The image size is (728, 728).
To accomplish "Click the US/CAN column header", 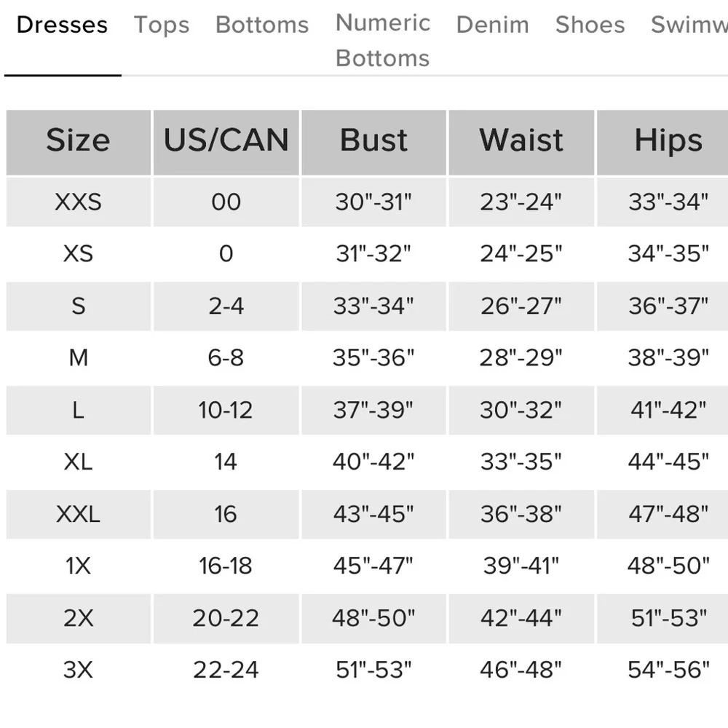I will click(226, 141).
